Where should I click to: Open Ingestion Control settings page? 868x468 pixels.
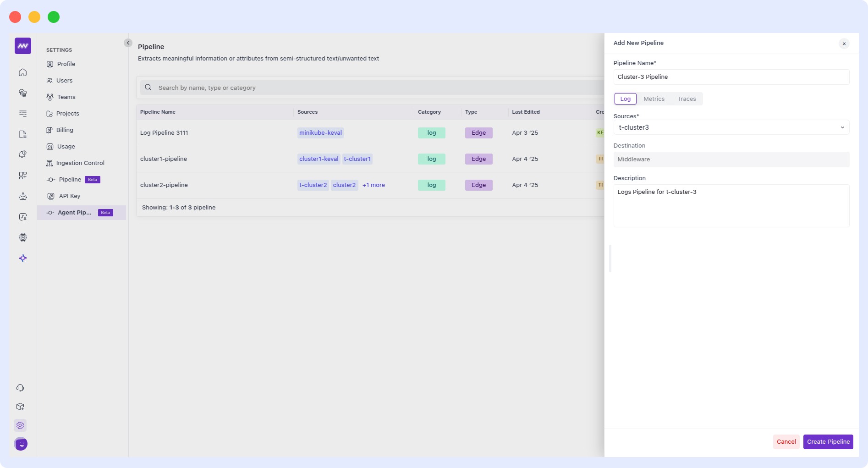[x=80, y=163]
